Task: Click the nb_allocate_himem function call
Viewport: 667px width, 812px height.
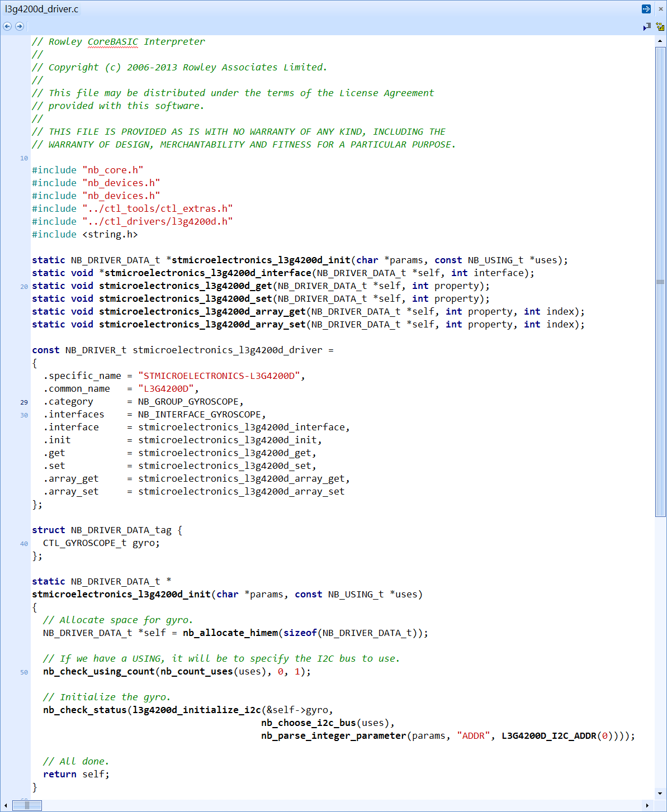Action: point(230,633)
